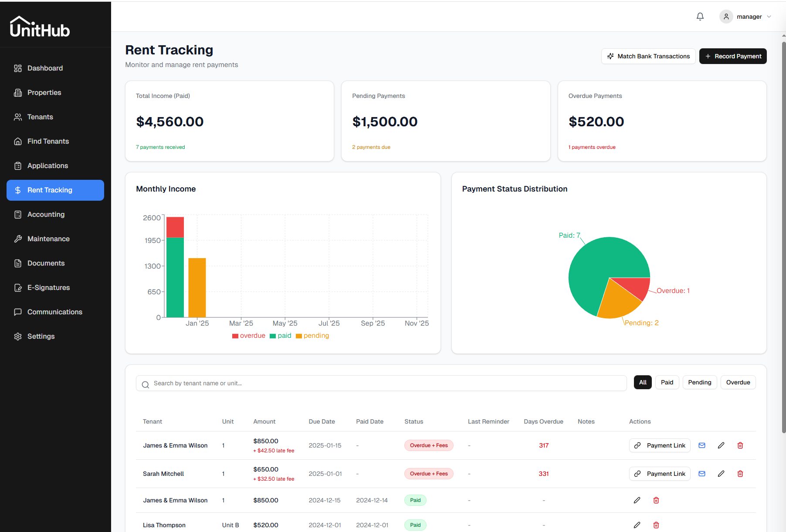
Task: Show only Overdue payments
Action: coord(738,382)
